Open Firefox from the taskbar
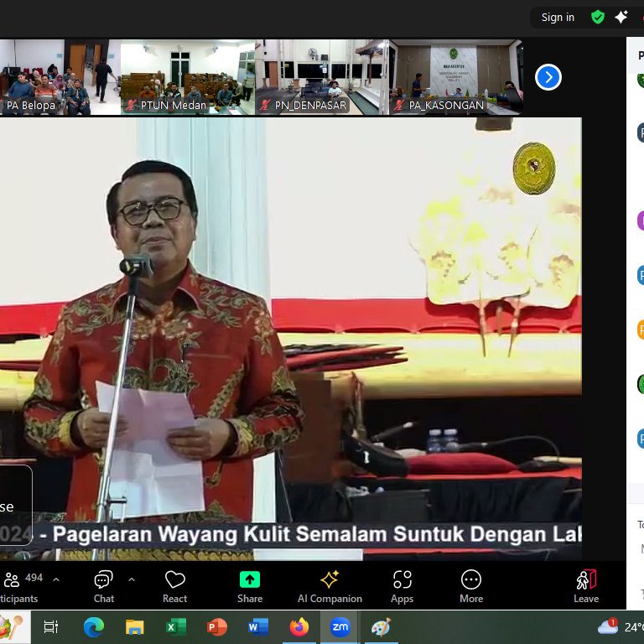The width and height of the screenshot is (644, 644). pyautogui.click(x=299, y=627)
